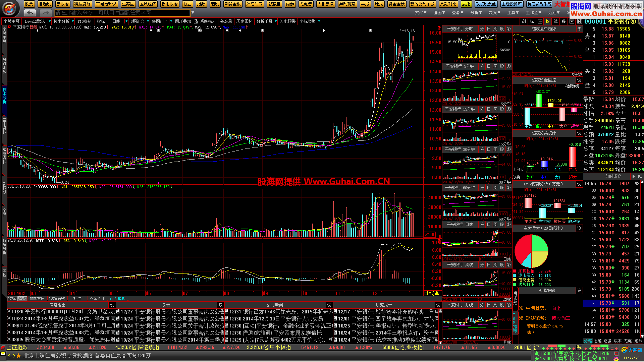644x362 pixels.
Task: Click the 闪电预警 button
Action: [x=288, y=21]
